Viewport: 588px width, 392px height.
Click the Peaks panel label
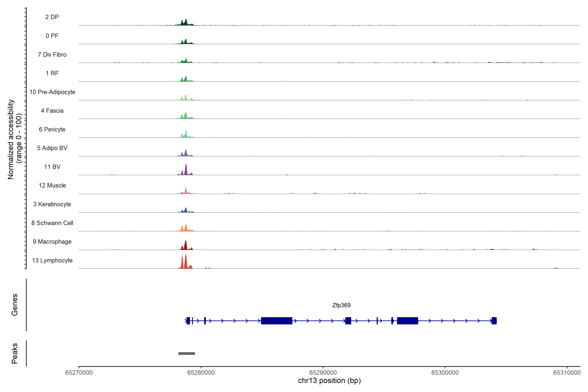[15, 353]
